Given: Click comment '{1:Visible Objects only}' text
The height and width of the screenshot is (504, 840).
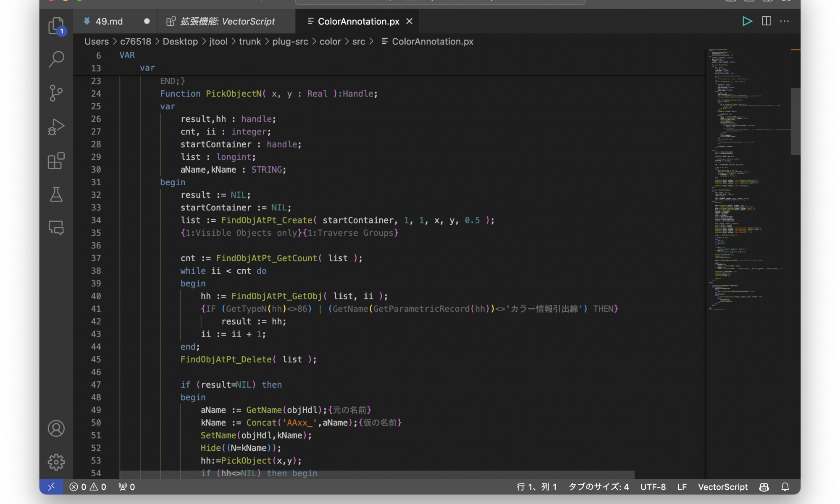Looking at the screenshot, I should pos(241,233).
